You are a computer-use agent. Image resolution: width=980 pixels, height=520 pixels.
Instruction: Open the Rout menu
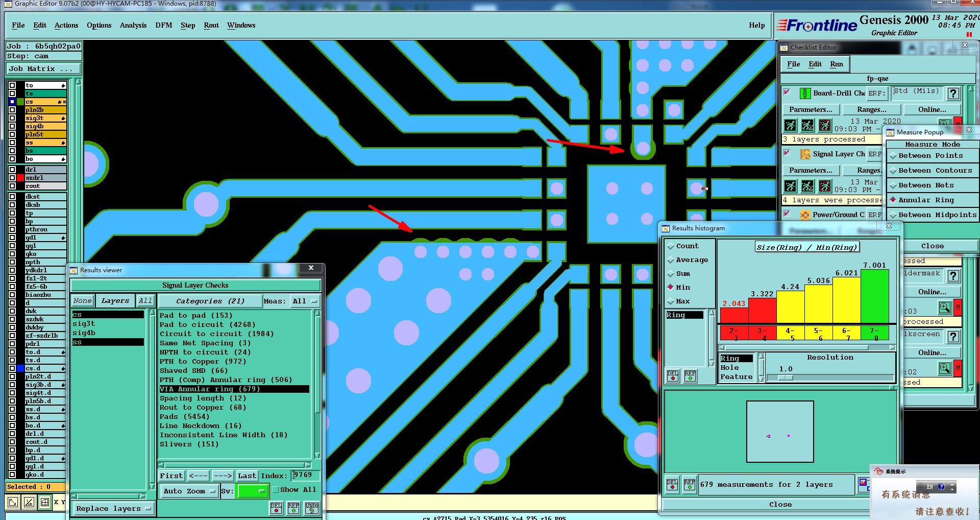(211, 25)
